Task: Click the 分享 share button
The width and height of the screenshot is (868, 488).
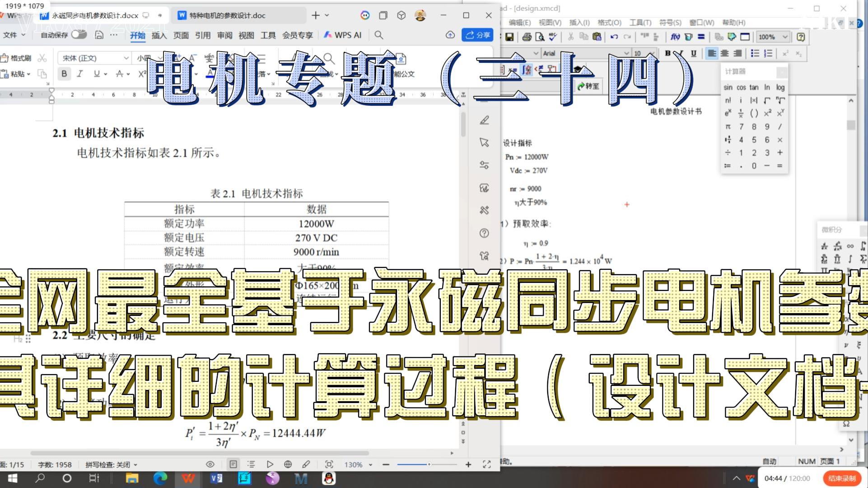Action: 477,35
